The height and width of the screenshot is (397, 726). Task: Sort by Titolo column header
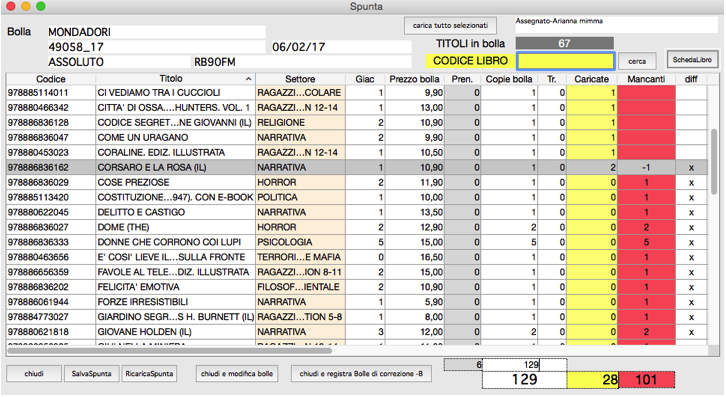pyautogui.click(x=171, y=79)
